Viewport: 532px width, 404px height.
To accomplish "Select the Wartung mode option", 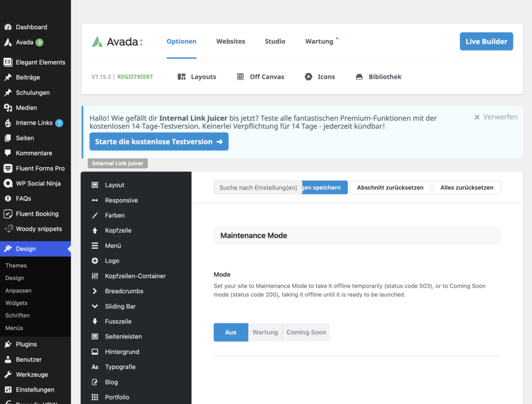I will point(265,332).
